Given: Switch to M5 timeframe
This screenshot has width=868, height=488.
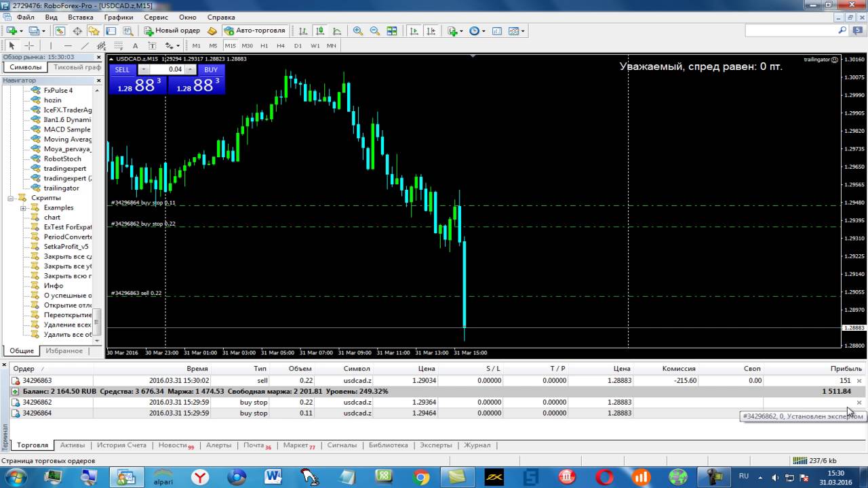Looking at the screenshot, I should tap(213, 46).
